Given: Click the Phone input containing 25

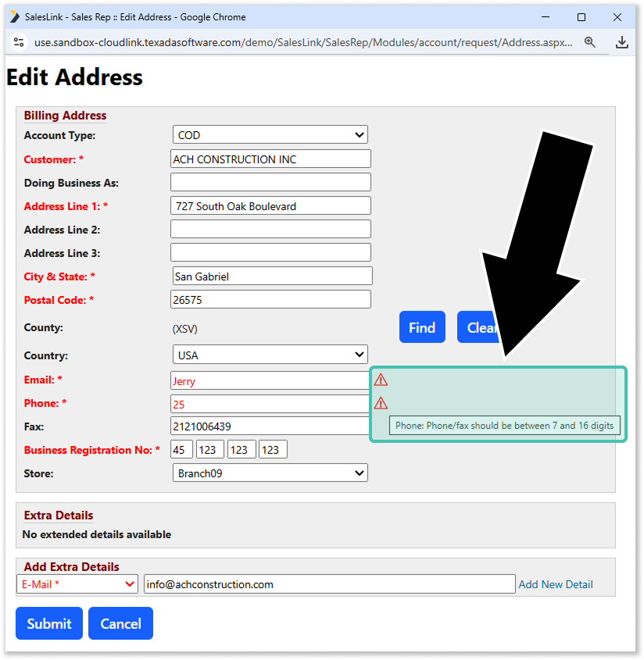Looking at the screenshot, I should point(270,405).
